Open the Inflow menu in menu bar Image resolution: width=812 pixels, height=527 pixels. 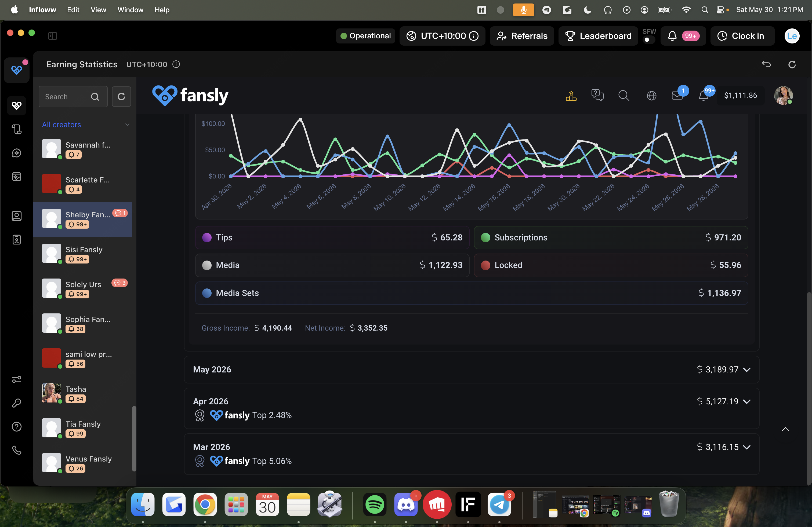(42, 10)
